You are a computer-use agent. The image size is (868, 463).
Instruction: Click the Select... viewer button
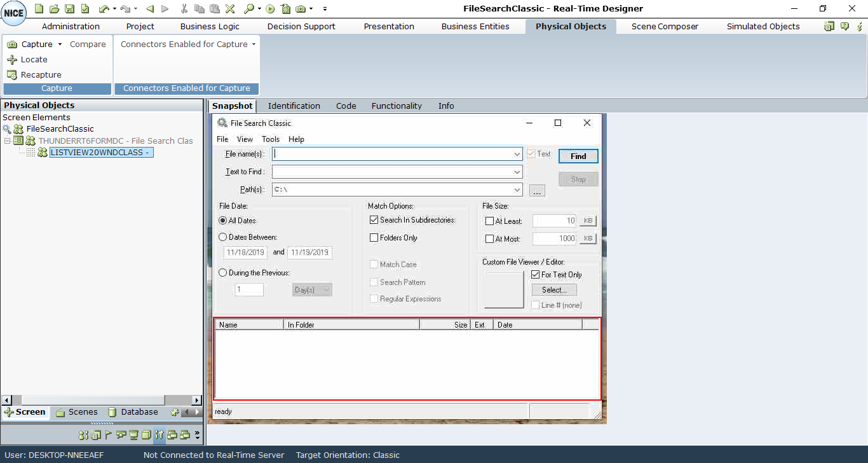pos(554,290)
